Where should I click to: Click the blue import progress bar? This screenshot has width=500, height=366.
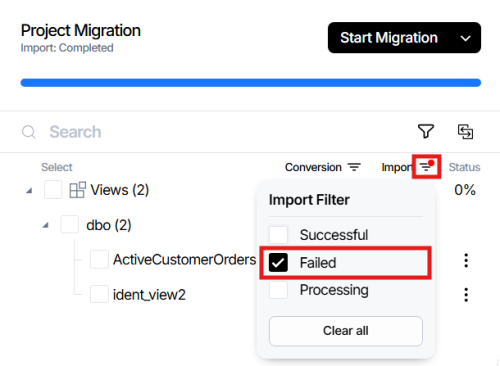(251, 83)
